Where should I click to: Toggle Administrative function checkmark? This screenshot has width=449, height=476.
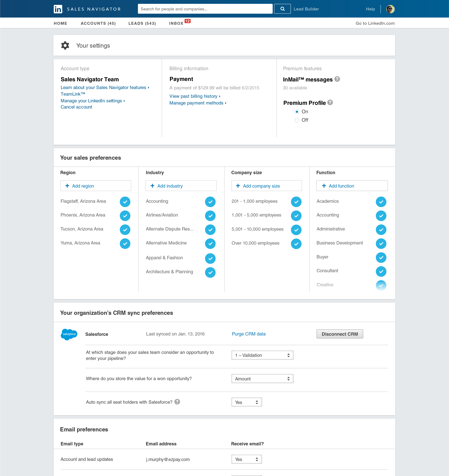381,230
